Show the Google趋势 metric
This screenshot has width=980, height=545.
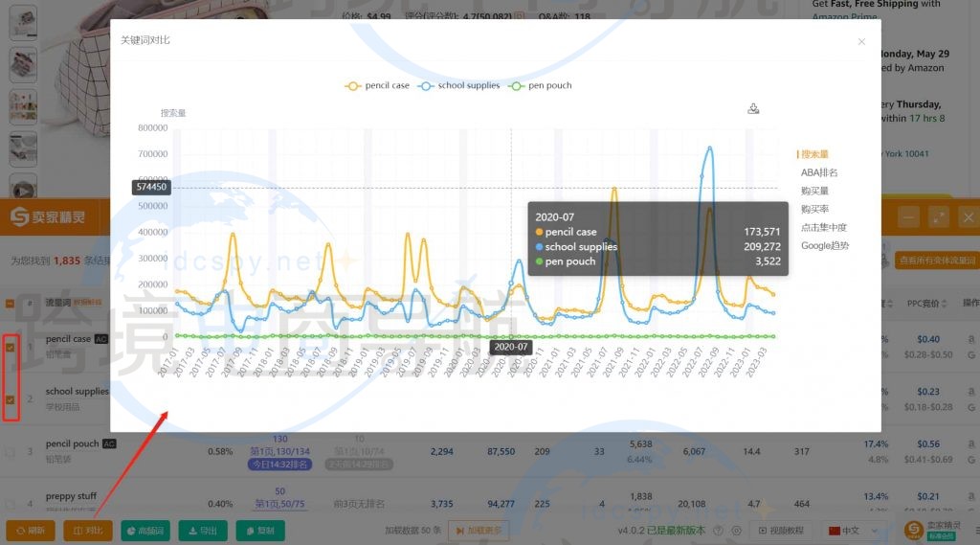[x=825, y=245]
